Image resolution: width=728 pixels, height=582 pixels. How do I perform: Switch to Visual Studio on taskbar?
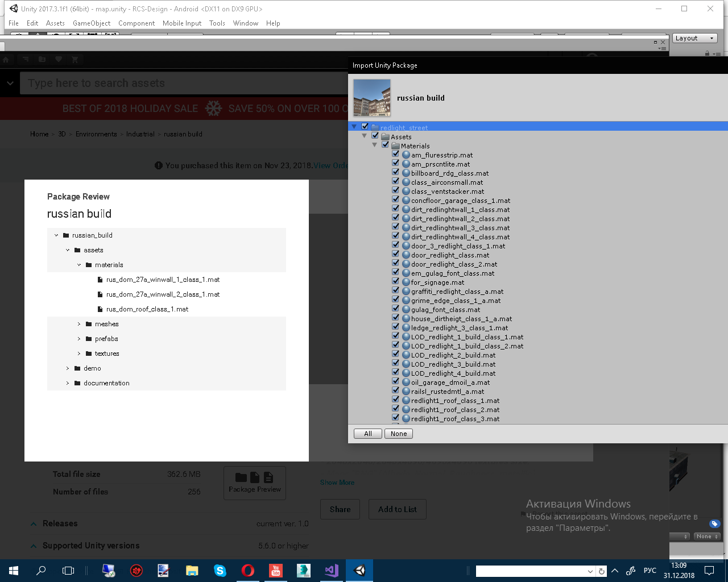[332, 571]
